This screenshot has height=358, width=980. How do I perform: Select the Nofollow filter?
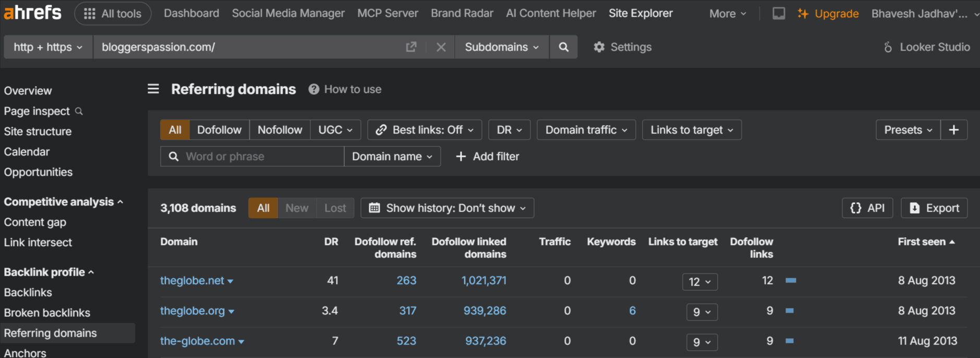[x=280, y=130]
